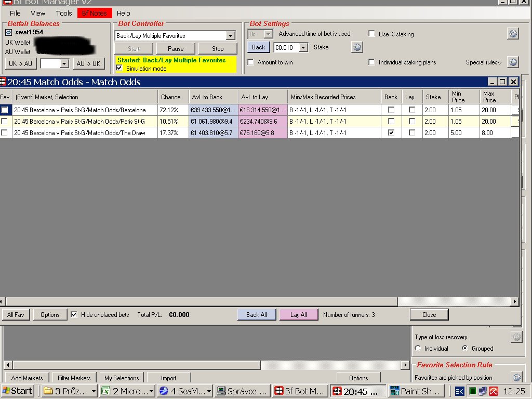The height and width of the screenshot is (399, 532).
Task: Click the Close button in market window
Action: (429, 314)
